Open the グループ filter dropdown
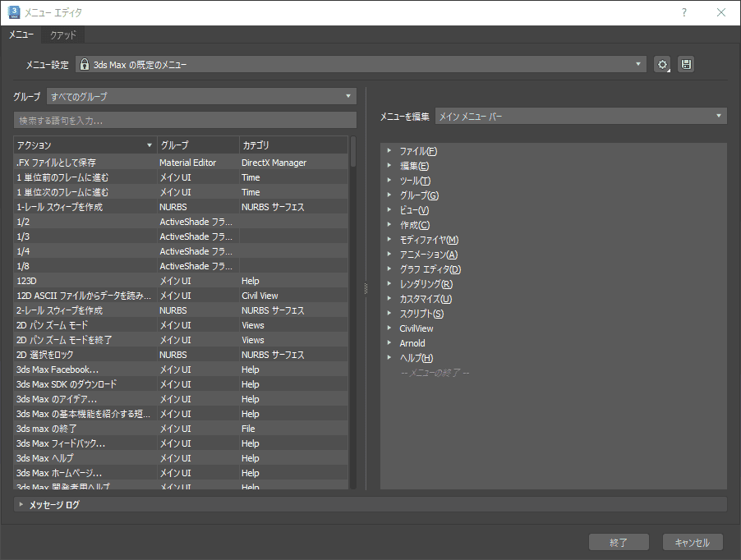Image resolution: width=741 pixels, height=560 pixels. point(201,96)
